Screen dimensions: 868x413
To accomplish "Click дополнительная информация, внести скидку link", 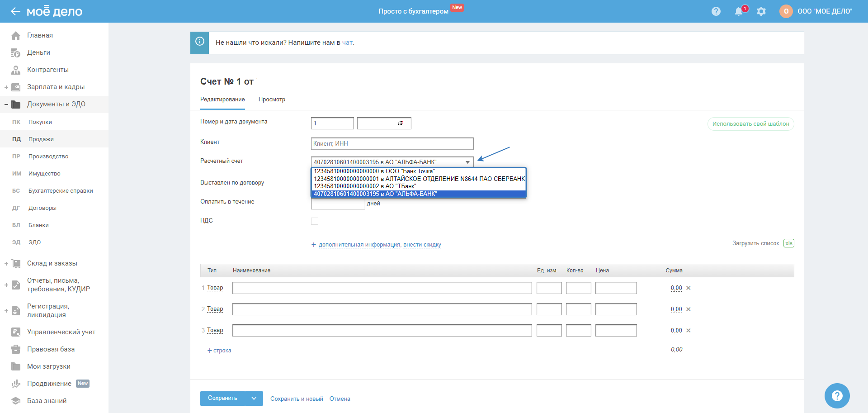I will (380, 245).
